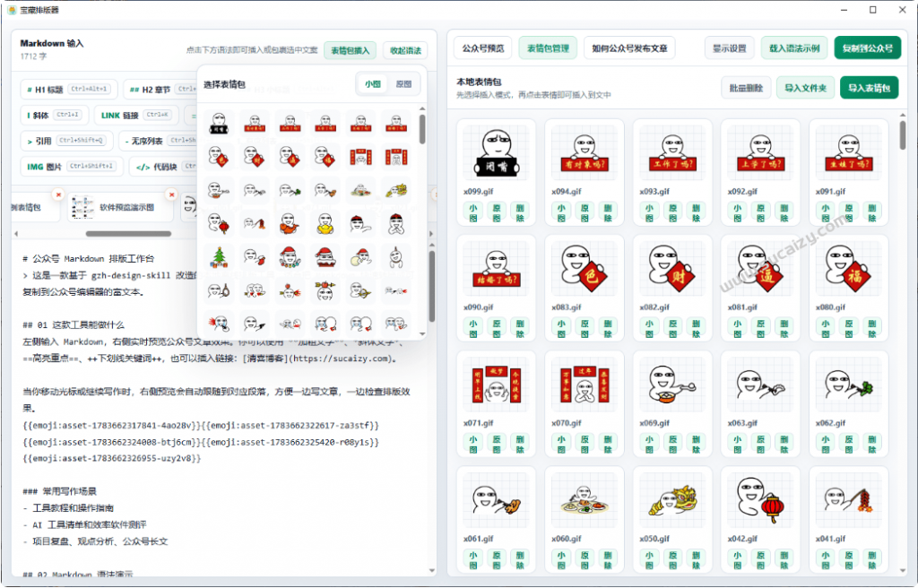Pick the 色 red diamond emoji in 选择表情包 popup

click(219, 158)
